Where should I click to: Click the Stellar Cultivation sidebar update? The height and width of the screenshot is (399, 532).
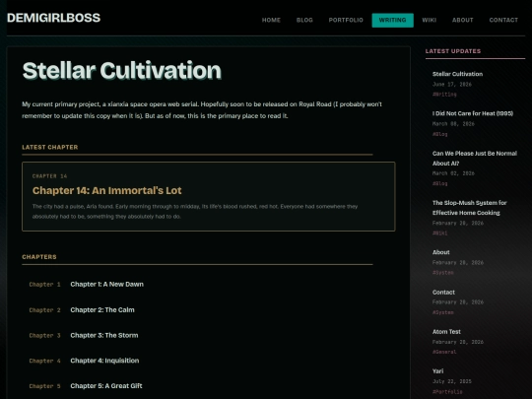(x=457, y=74)
